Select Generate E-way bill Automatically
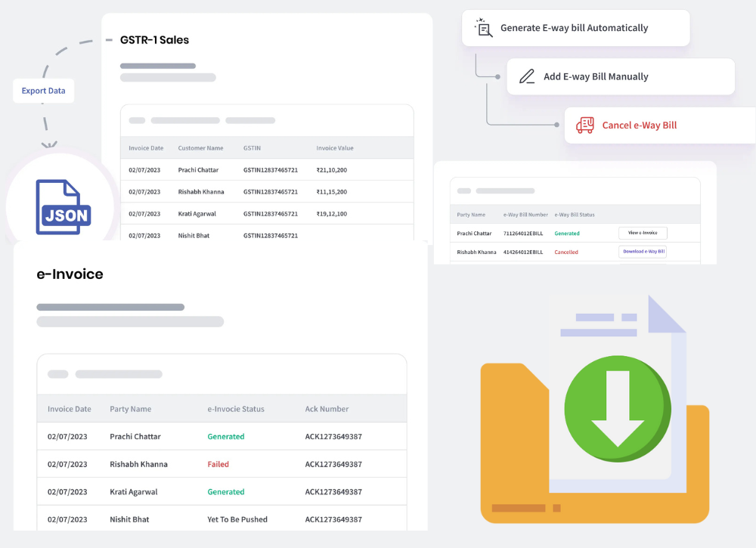 coord(574,28)
